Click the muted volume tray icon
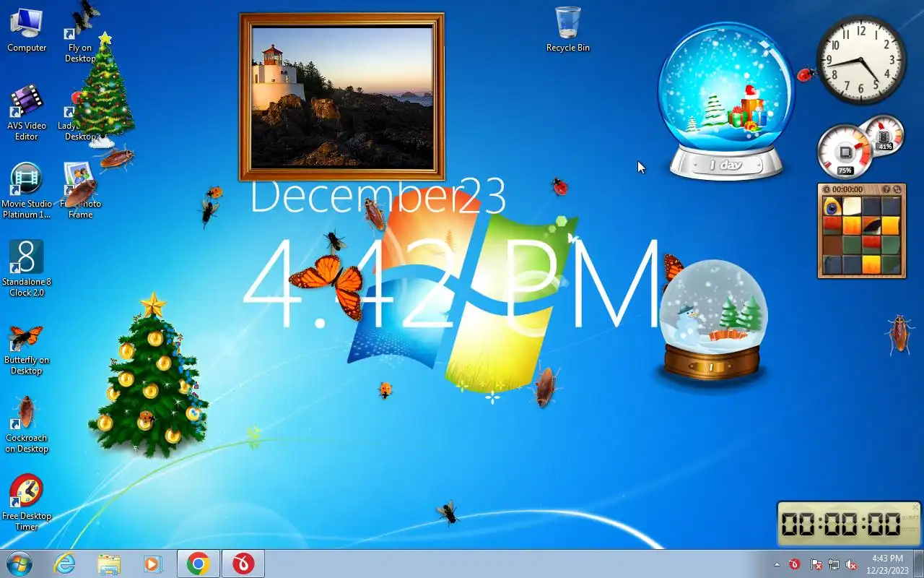 [x=852, y=564]
